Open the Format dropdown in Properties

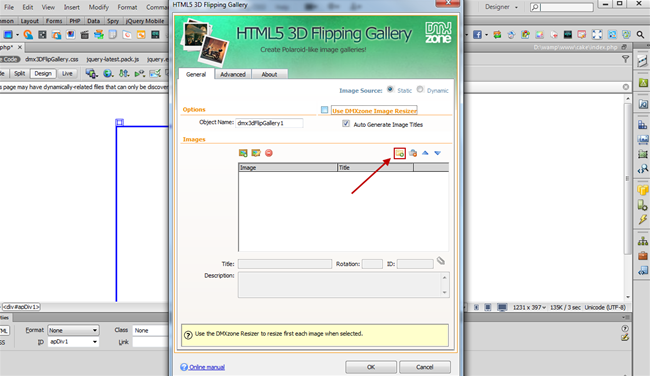pyautogui.click(x=73, y=330)
